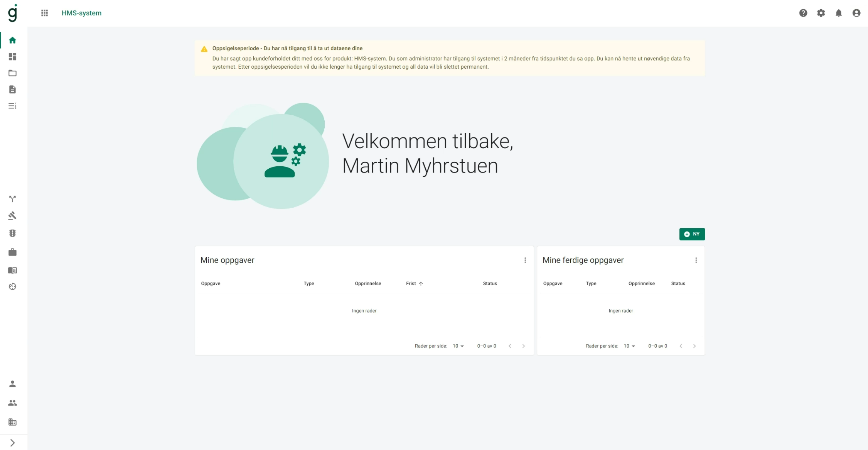Image resolution: width=868 pixels, height=450 pixels.
Task: Open the settings gear icon
Action: pyautogui.click(x=821, y=13)
